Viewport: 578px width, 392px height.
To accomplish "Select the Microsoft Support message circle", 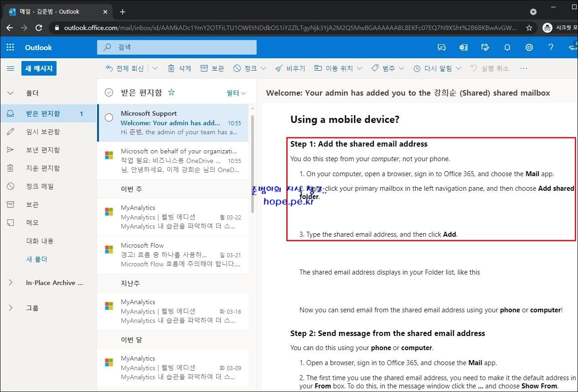I will (x=109, y=117).
